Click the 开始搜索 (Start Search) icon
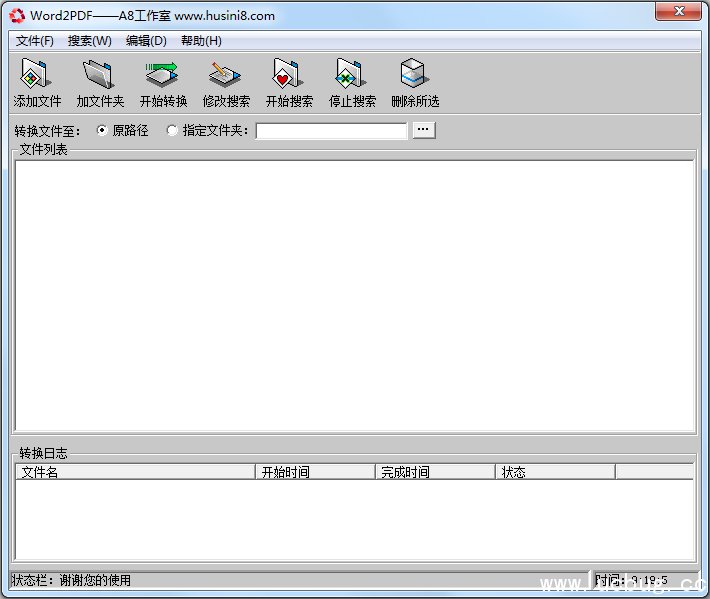Screen dimensions: 710x599 [x=289, y=75]
